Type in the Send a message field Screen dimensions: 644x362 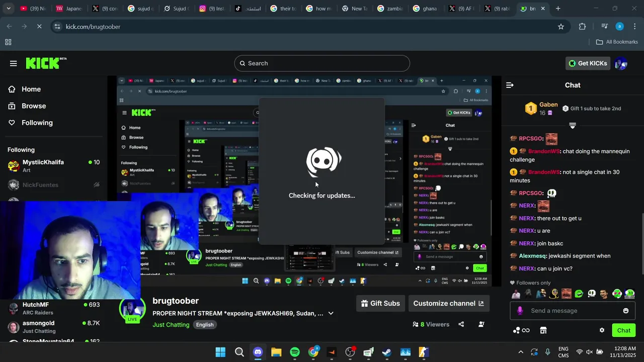[x=573, y=311]
